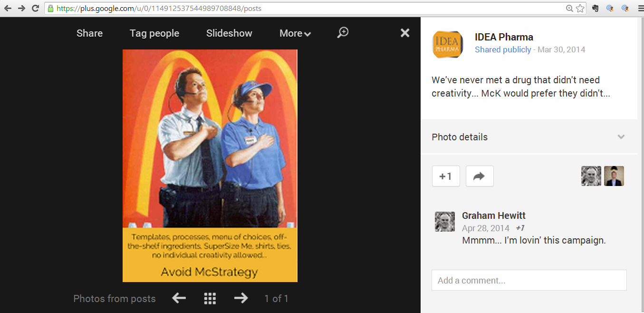This screenshot has width=644, height=313.
Task: Go forward with the browser forward arrow
Action: 21,9
